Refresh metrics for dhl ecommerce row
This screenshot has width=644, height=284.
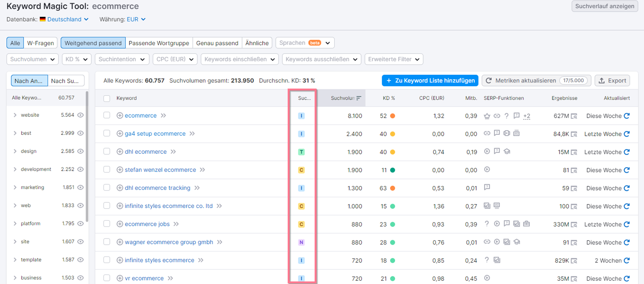click(627, 152)
